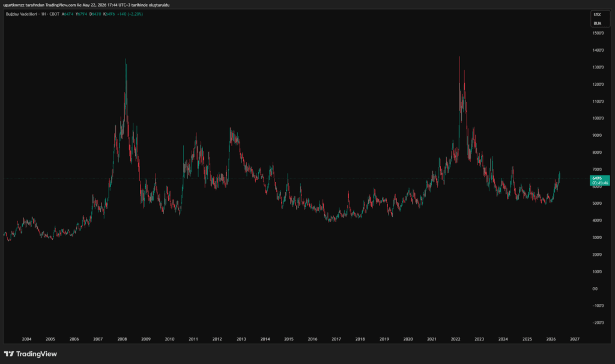Click the 1000'0 price scale label

pos(598,118)
